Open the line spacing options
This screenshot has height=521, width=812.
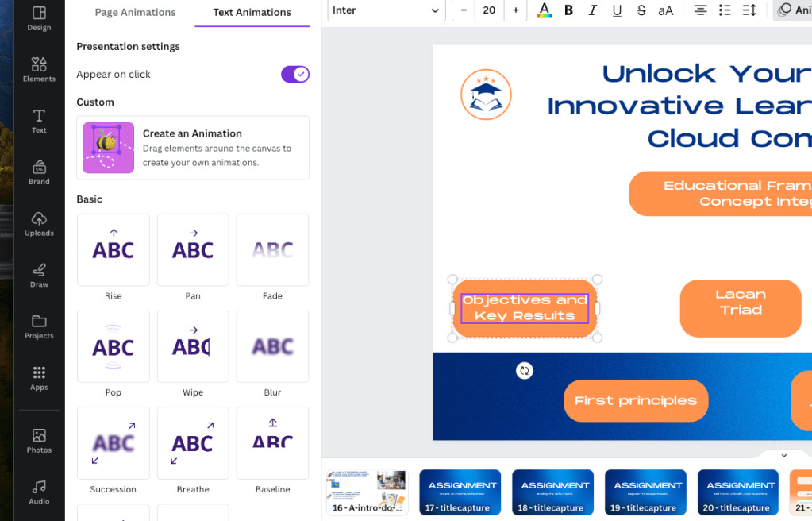[749, 10]
